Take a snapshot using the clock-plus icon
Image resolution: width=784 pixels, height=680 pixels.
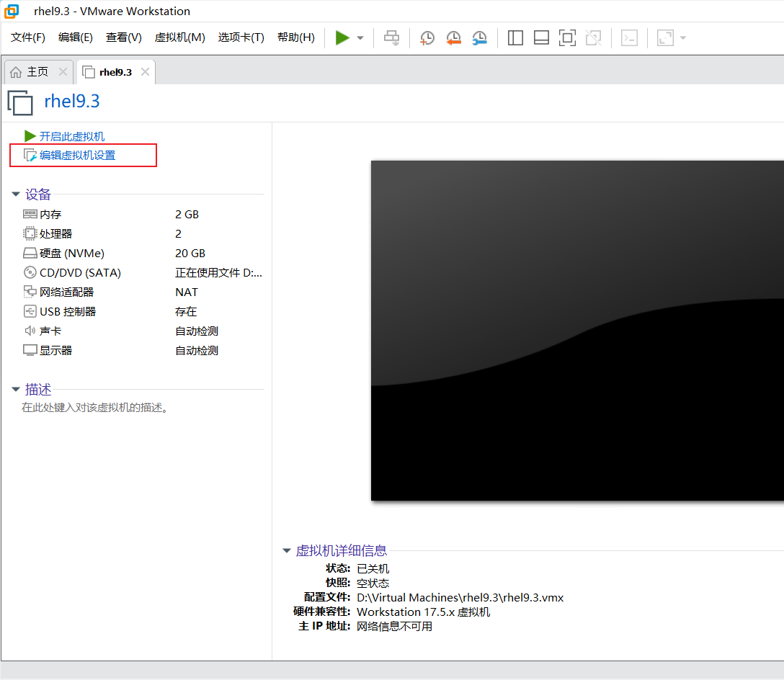point(427,37)
